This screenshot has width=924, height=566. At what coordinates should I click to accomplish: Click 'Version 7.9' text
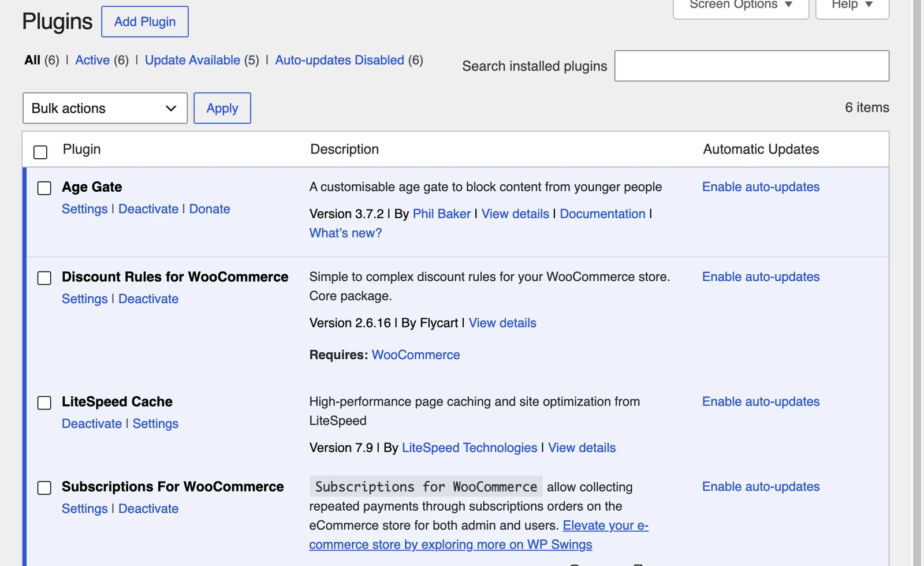tap(341, 448)
